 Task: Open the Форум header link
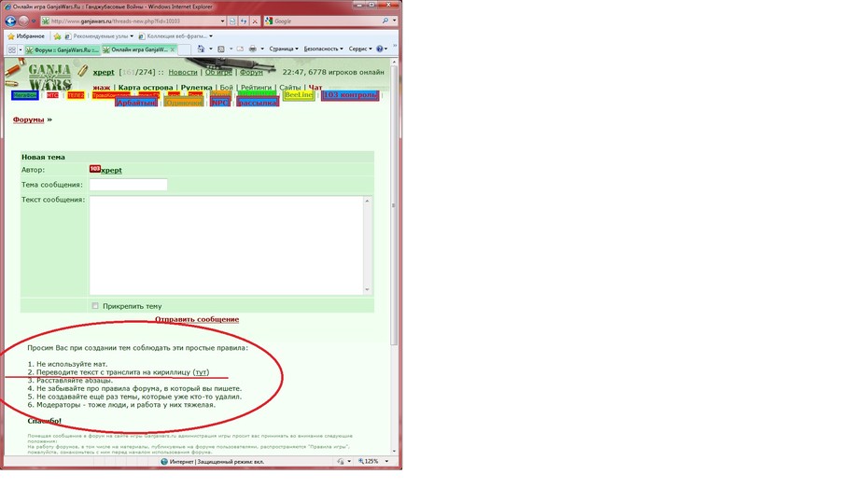251,72
